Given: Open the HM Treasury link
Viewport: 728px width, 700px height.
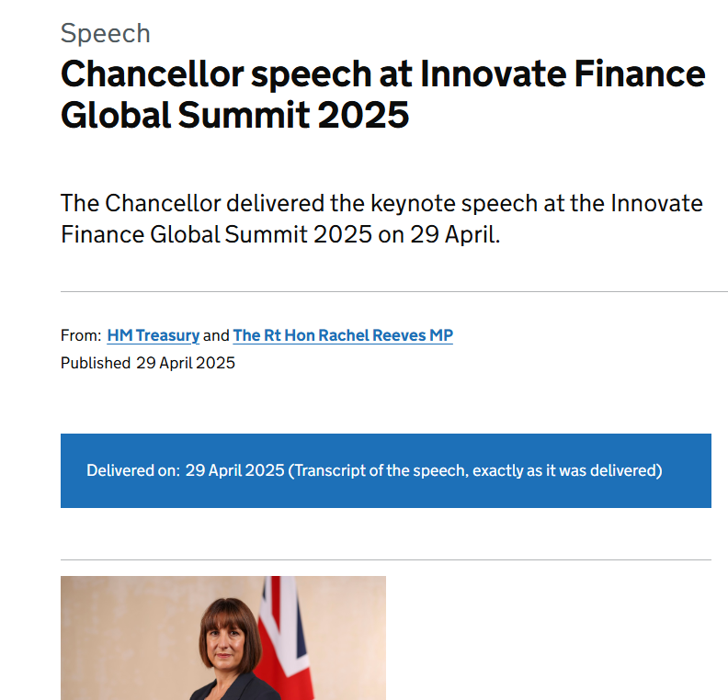Looking at the screenshot, I should 154,335.
